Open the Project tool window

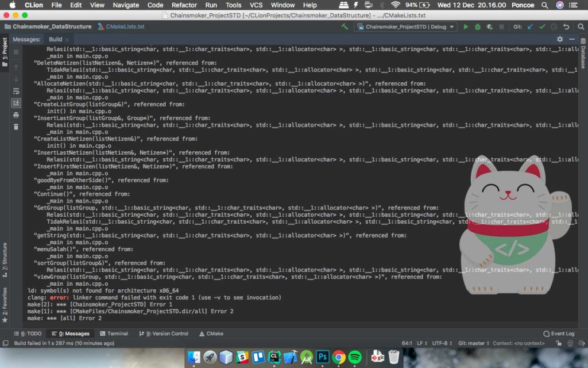click(5, 52)
